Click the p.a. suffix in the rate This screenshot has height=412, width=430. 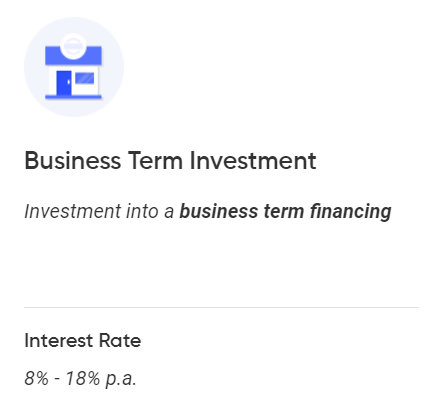[x=121, y=379]
